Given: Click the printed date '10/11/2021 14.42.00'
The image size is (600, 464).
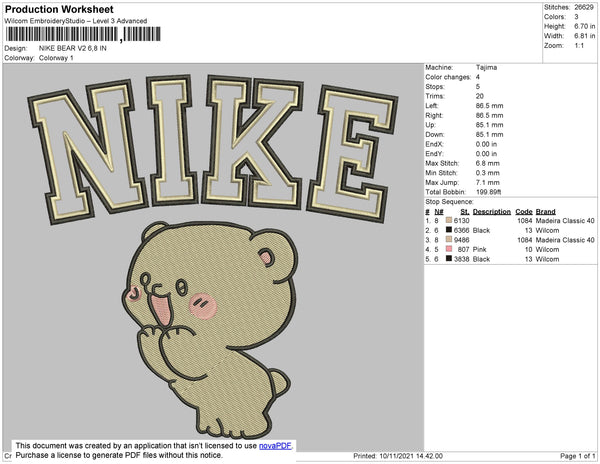Looking at the screenshot, I should 411,456.
